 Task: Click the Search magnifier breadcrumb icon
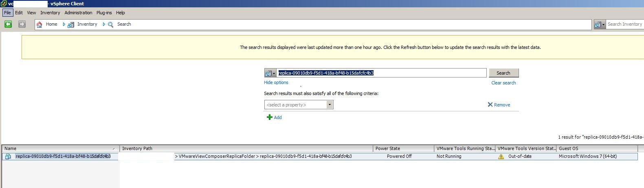tap(110, 24)
